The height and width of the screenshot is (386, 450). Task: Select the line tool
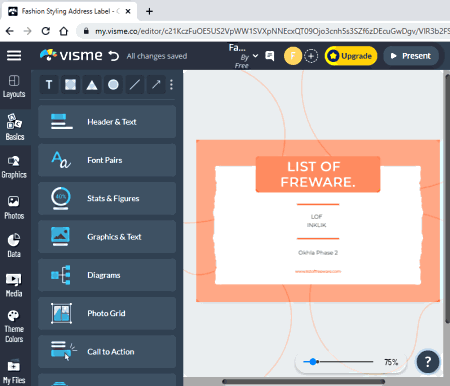[x=135, y=85]
